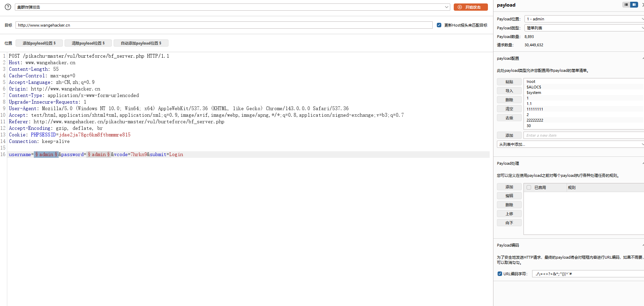The height and width of the screenshot is (306, 644).
Task: Select the right-docked panel layout icon
Action: pyautogui.click(x=634, y=5)
